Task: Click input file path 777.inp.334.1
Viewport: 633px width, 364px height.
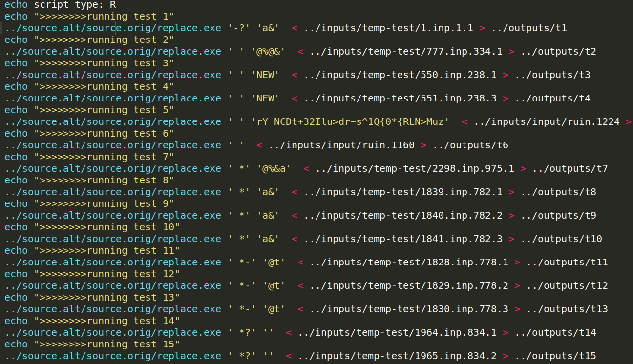Action: click(x=406, y=51)
